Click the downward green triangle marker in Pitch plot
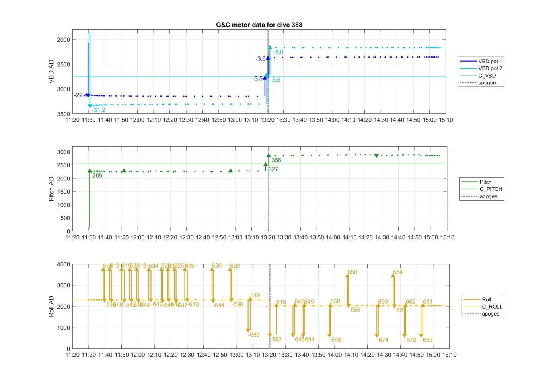Viewport: 557px width, 392px height. 376,156
